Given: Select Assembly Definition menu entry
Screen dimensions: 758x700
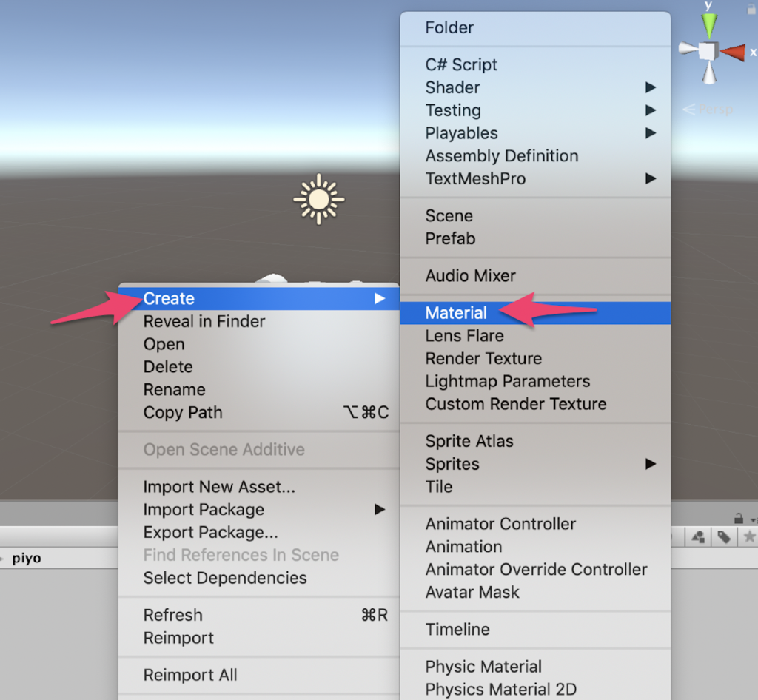Looking at the screenshot, I should [535, 156].
